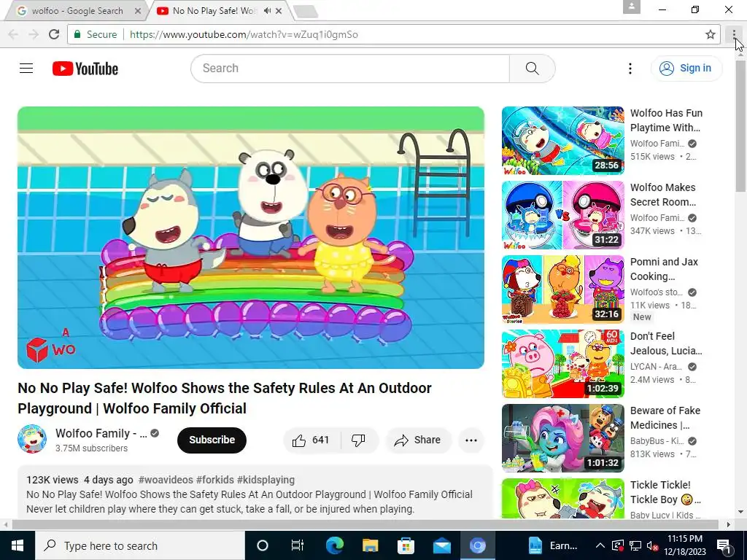Open Cortana circle on taskbar
The width and height of the screenshot is (747, 560).
tap(263, 545)
